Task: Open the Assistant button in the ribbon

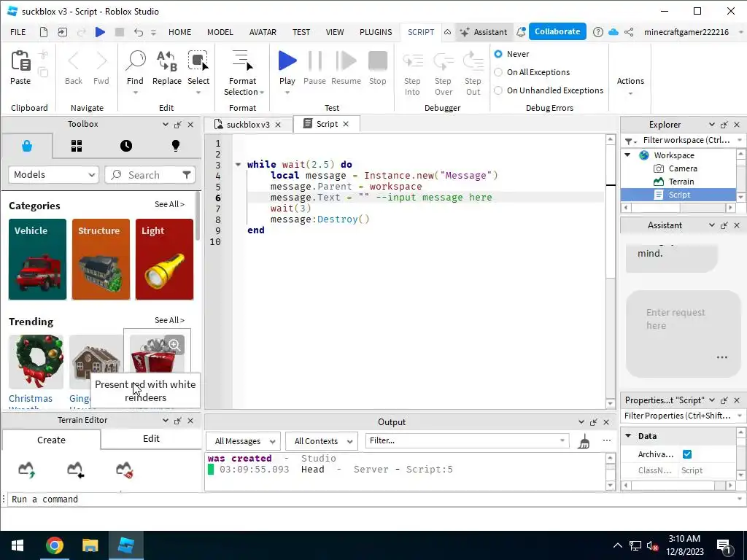Action: point(483,32)
